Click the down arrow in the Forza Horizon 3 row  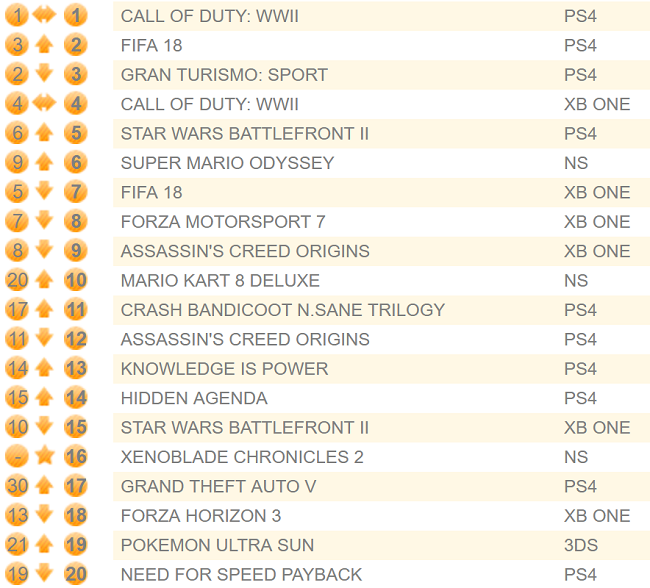[44, 515]
